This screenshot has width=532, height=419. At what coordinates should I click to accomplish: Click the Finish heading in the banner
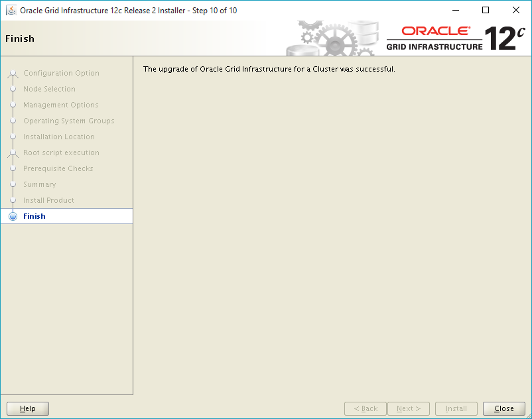(x=20, y=38)
